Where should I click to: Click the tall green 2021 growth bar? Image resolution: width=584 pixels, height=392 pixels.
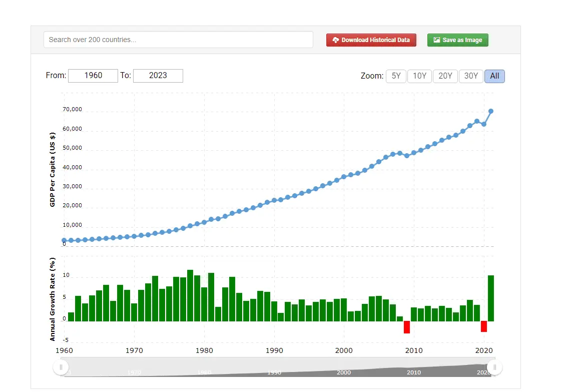(x=491, y=298)
